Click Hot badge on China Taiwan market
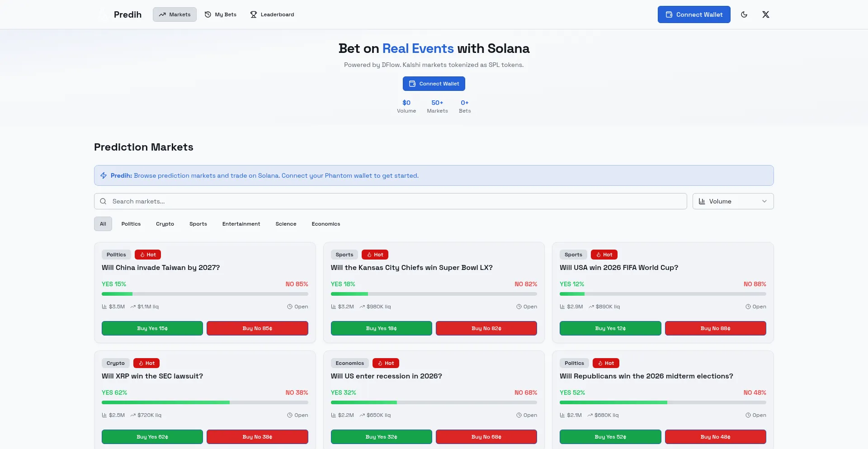Viewport: 868px width, 449px height. (x=148, y=255)
